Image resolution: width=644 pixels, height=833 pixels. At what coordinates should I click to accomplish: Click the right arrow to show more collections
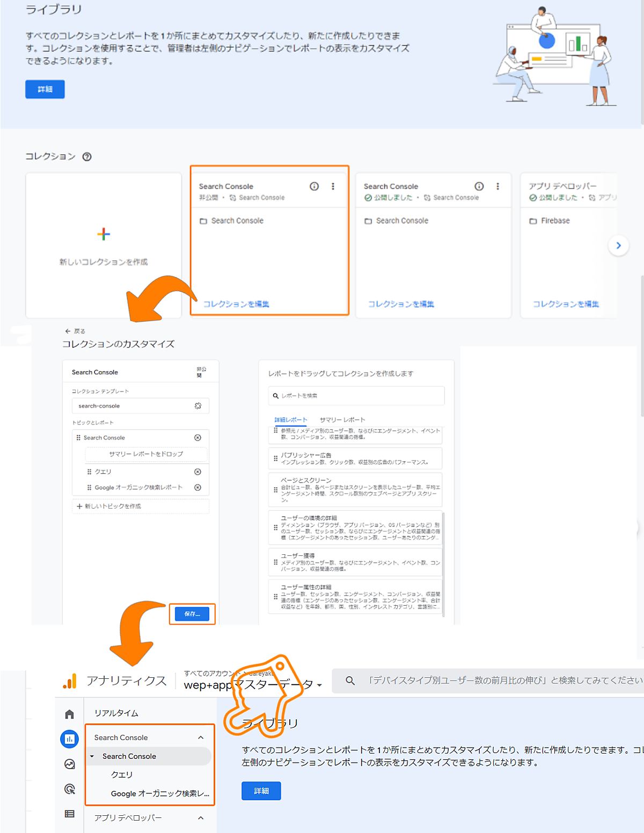click(x=619, y=245)
